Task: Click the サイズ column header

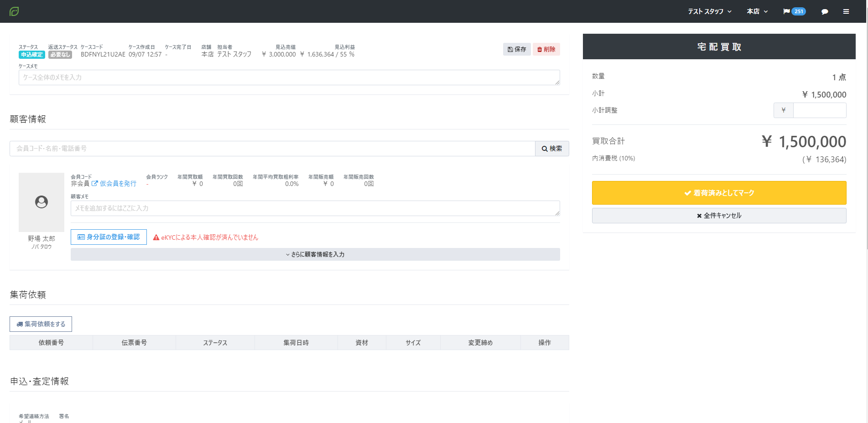Action: coord(413,343)
